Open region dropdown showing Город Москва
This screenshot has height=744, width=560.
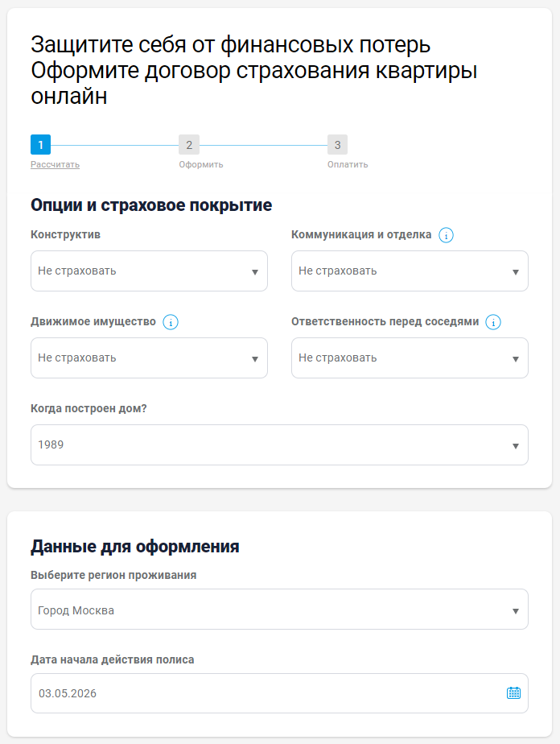click(x=279, y=610)
